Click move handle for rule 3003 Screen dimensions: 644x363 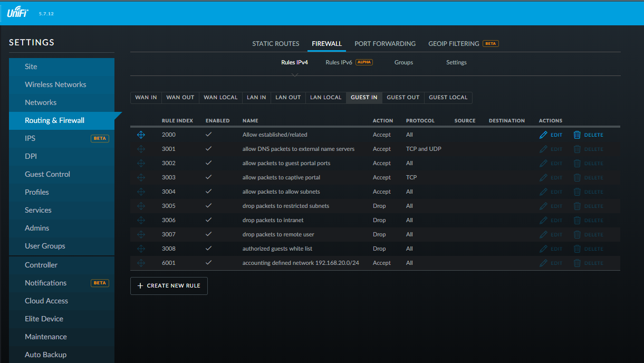click(141, 178)
